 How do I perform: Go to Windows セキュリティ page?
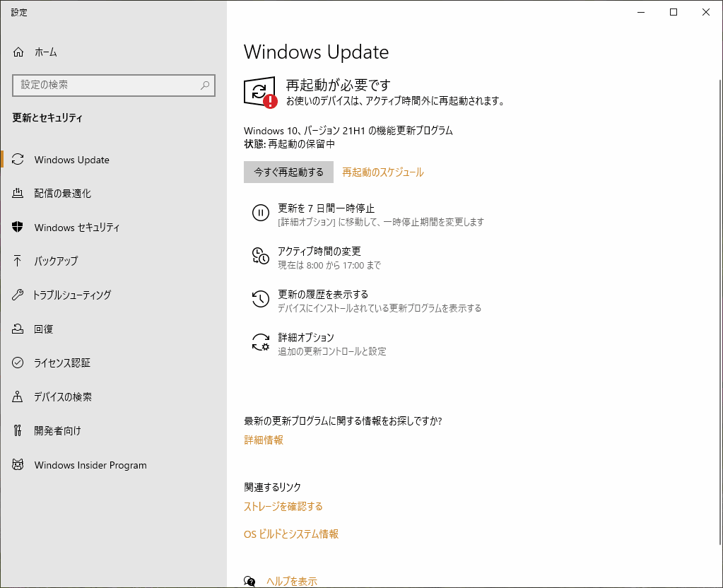coord(113,228)
